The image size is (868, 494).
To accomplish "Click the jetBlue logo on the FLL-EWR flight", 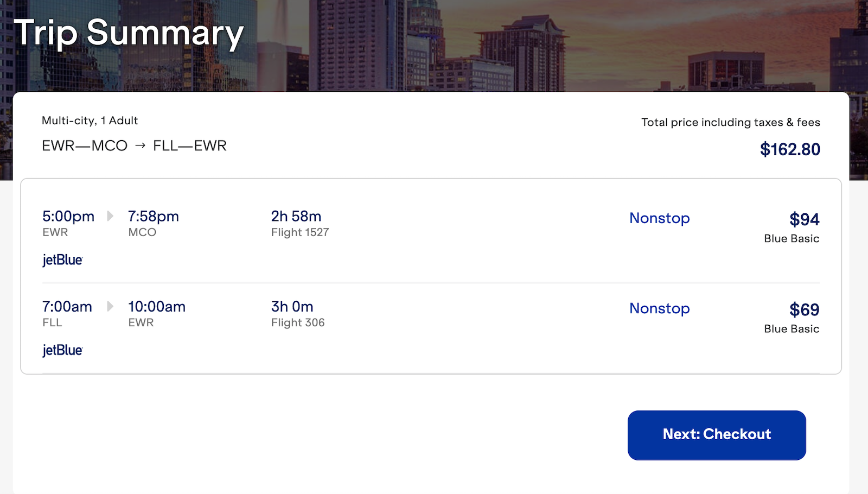I will coord(63,350).
